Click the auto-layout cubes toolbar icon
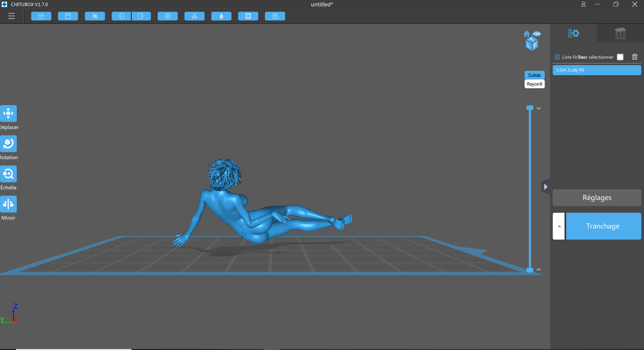 (x=195, y=16)
